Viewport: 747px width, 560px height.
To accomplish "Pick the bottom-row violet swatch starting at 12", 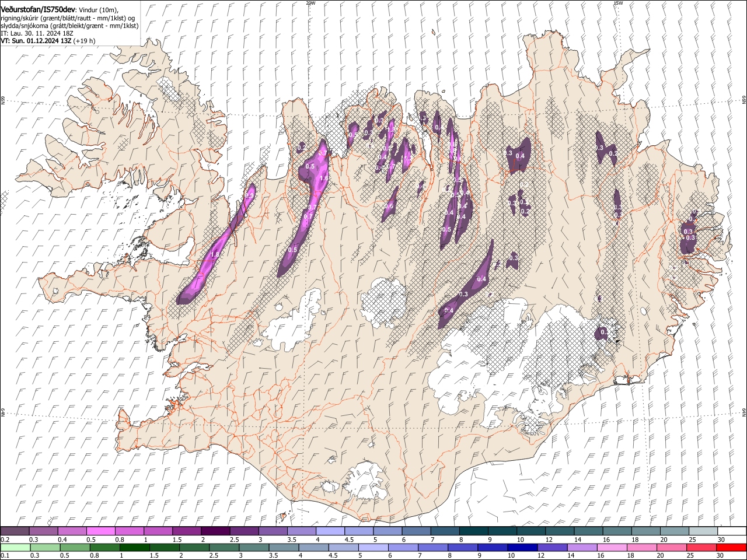I will (x=551, y=547).
